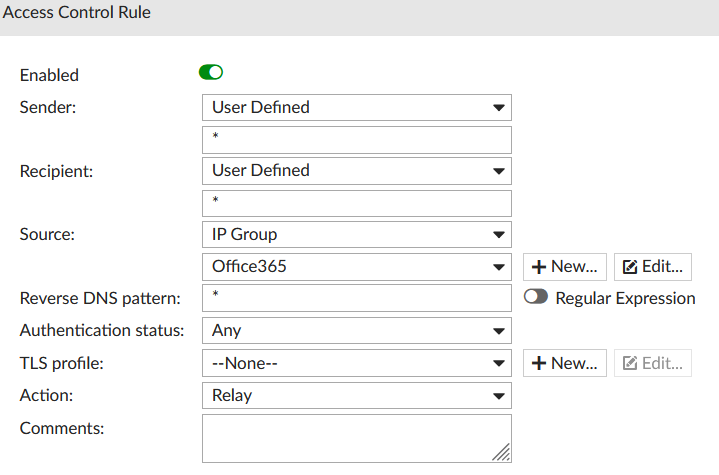Screen dimensions: 719x475
Task: Click the pencil icon on source Edit button
Action: tap(630, 267)
